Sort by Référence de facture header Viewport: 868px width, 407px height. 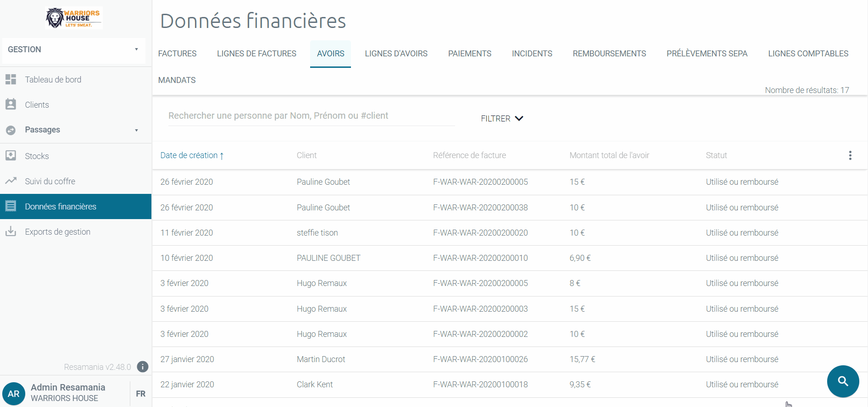[469, 155]
